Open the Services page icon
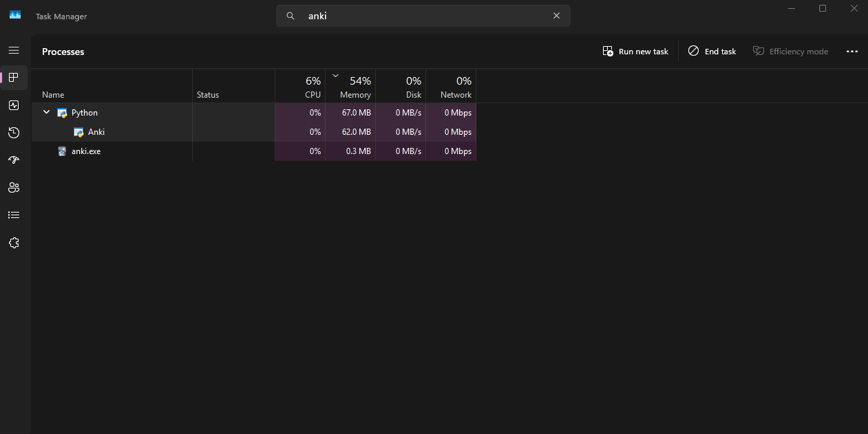Image resolution: width=868 pixels, height=434 pixels. pos(13,243)
